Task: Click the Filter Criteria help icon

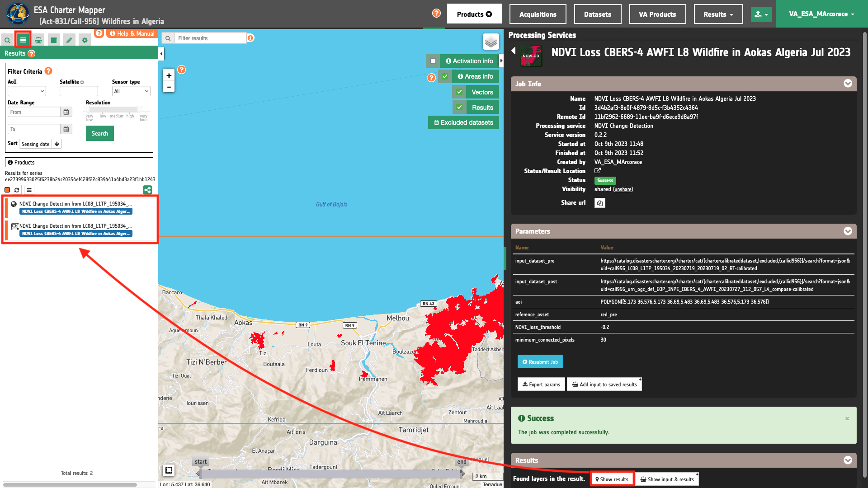Action: 48,71
